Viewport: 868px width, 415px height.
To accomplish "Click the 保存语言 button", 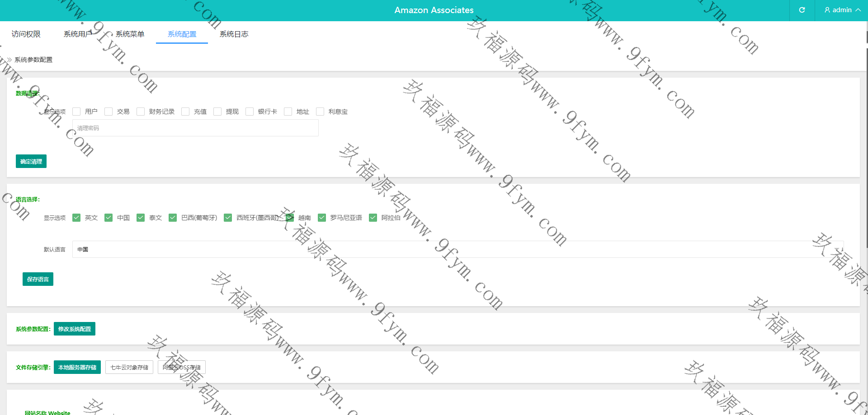I will [38, 279].
